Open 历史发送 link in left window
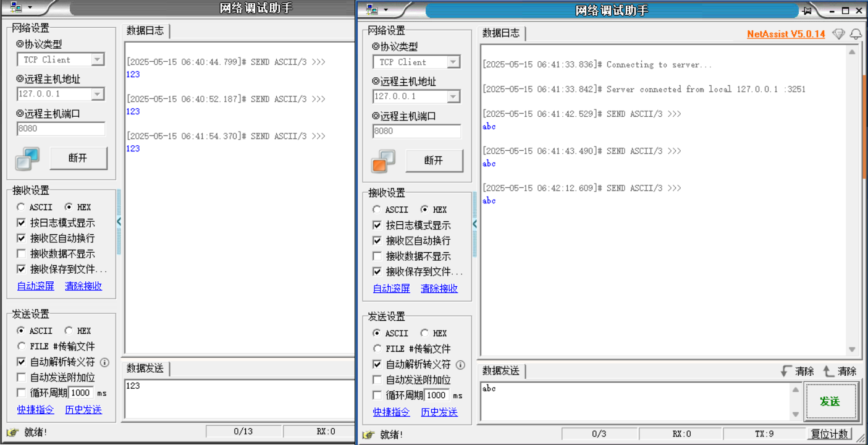Screen dimensions: 868x445 (83, 410)
